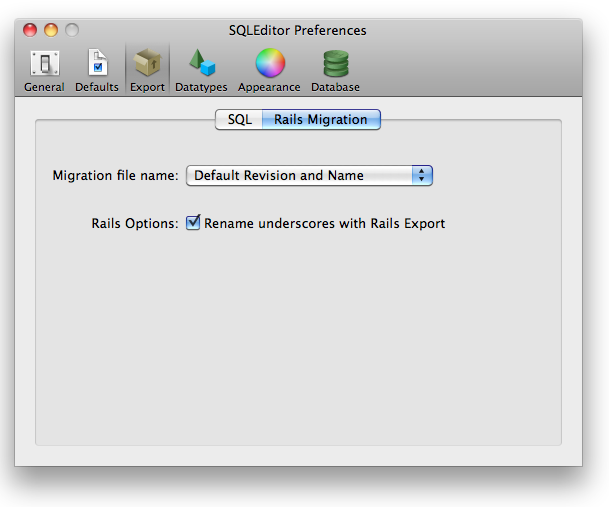Open the Database cylinder icon

point(335,64)
